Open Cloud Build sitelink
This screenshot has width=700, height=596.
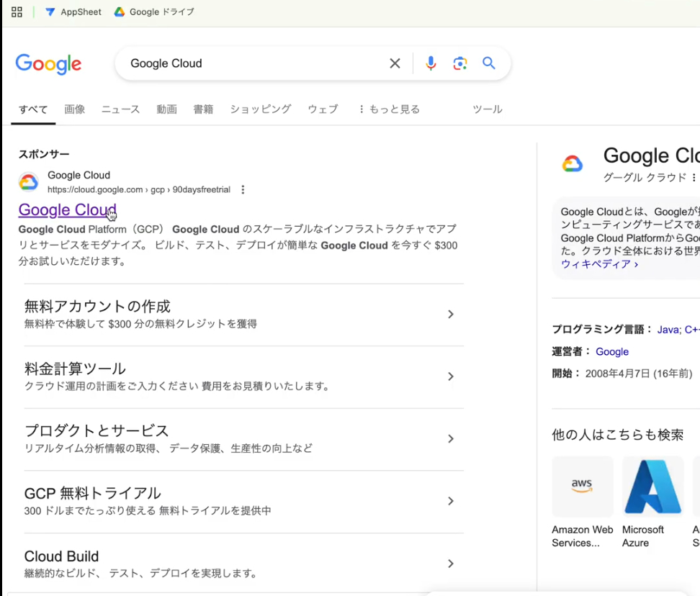coord(62,556)
